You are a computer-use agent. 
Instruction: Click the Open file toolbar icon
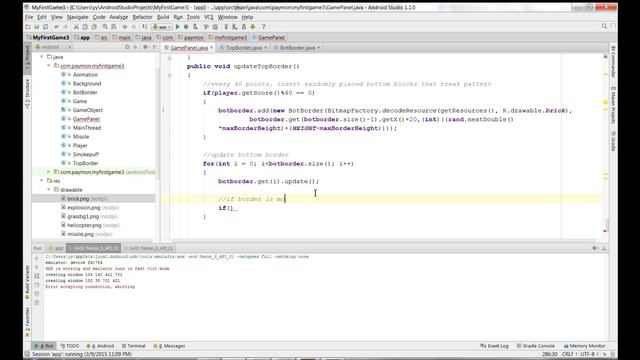(28, 27)
